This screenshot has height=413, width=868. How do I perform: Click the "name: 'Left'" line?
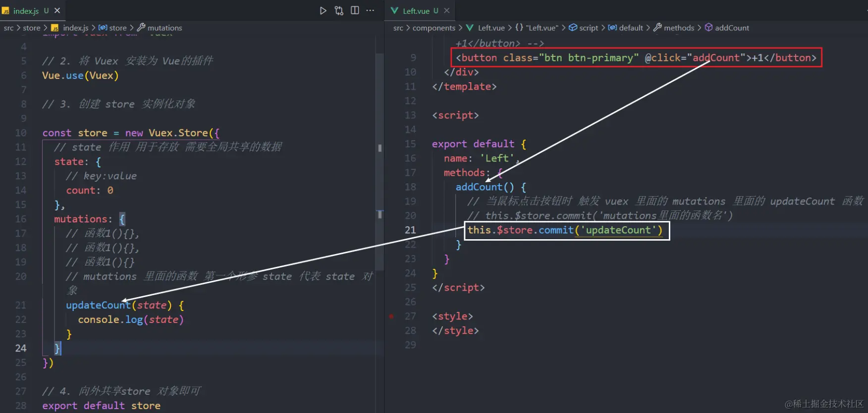[479, 158]
